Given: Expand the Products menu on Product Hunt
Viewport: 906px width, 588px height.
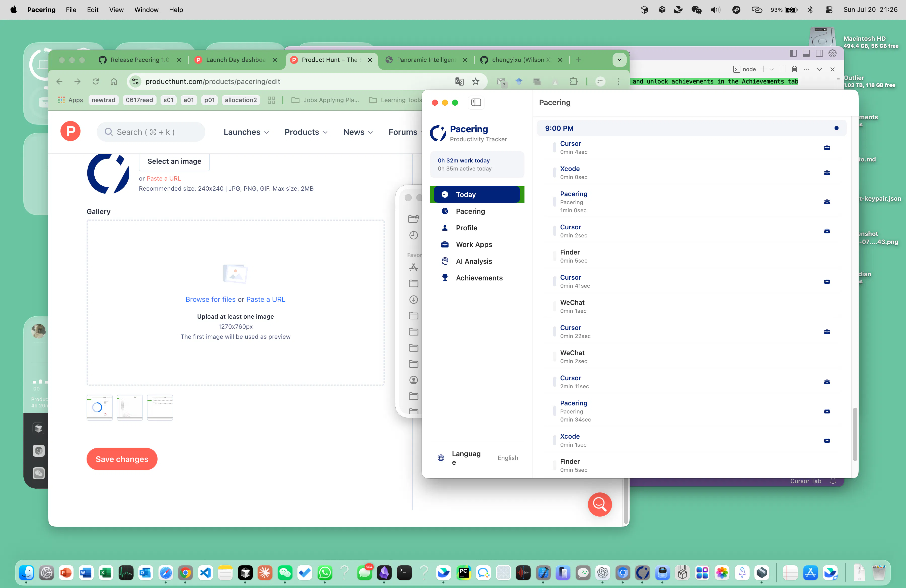Looking at the screenshot, I should click(x=306, y=132).
